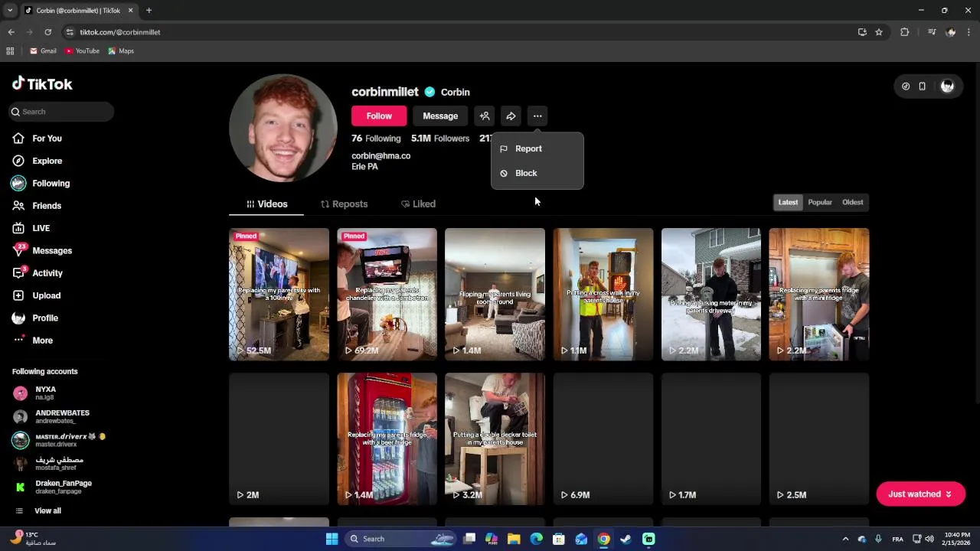Click the address bar URL
Image resolution: width=980 pixels, height=551 pixels.
click(x=120, y=32)
